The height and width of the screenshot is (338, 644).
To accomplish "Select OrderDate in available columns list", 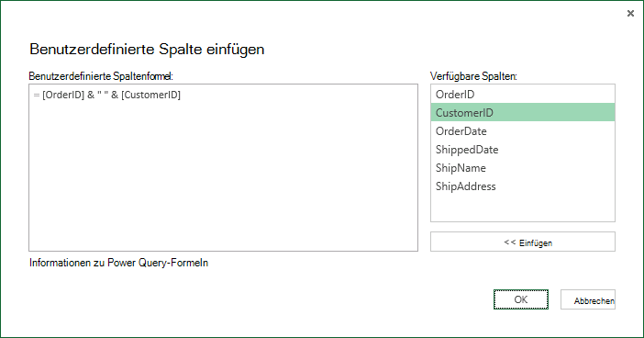I will pos(523,131).
